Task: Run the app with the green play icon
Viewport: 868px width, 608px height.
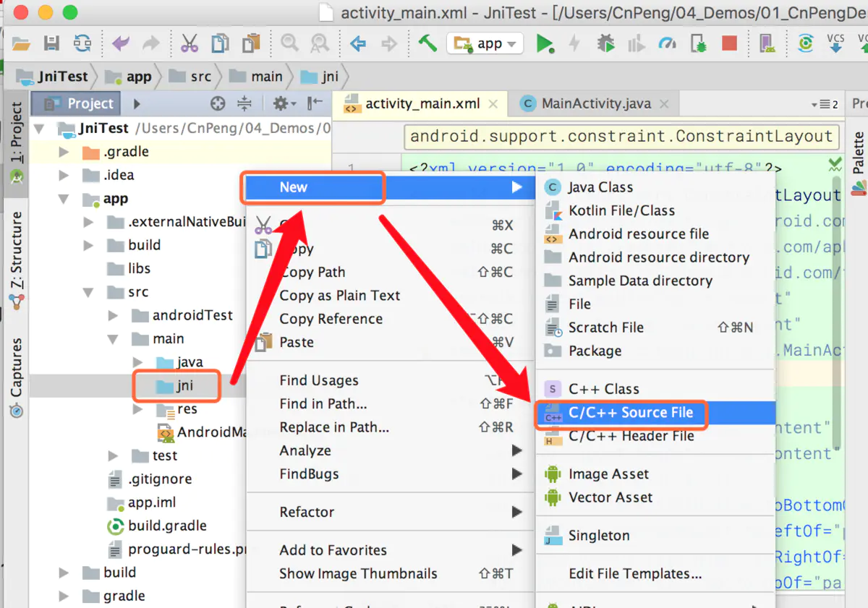Action: [544, 43]
